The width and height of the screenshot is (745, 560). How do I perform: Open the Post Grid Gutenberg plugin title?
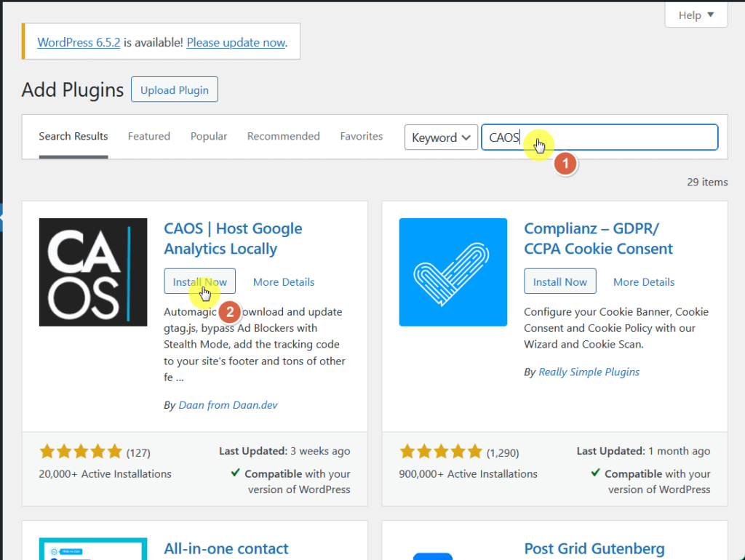(x=594, y=548)
